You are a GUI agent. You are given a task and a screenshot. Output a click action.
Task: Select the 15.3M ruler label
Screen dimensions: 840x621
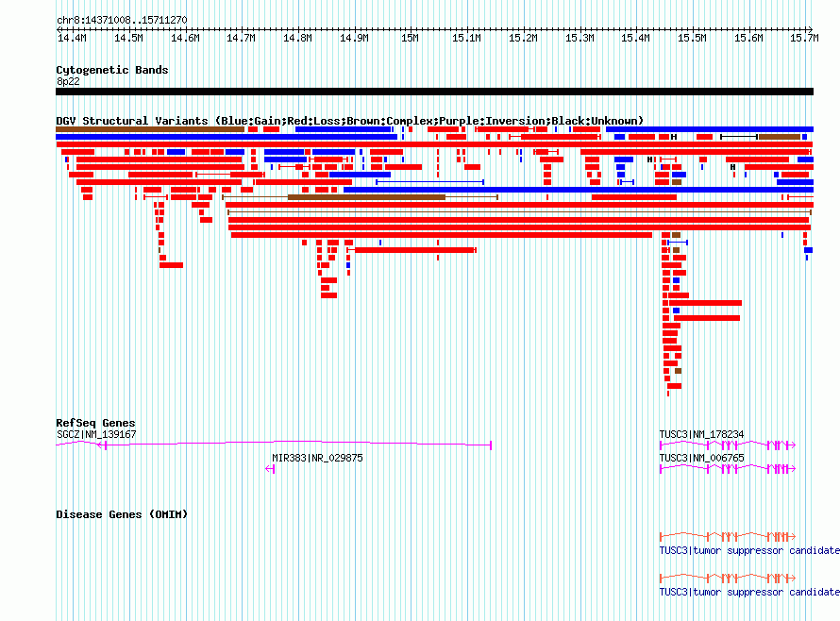tap(580, 38)
